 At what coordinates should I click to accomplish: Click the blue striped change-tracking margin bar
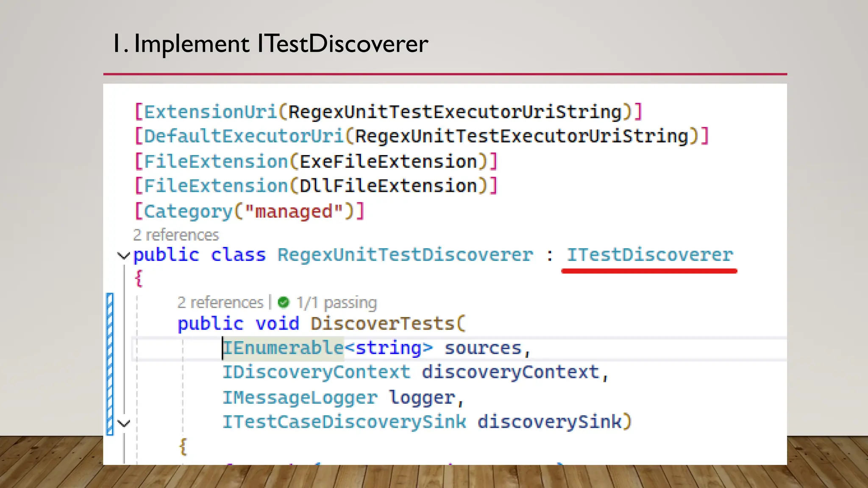pyautogui.click(x=110, y=364)
